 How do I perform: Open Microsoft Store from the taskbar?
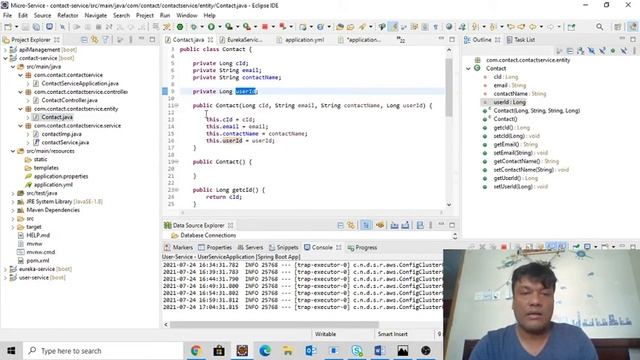coord(219,351)
